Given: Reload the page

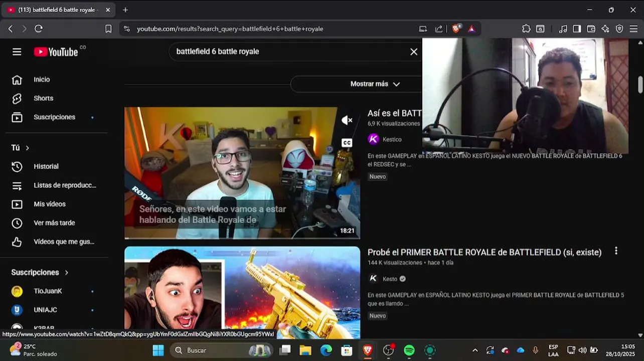Looking at the screenshot, I should 39,29.
